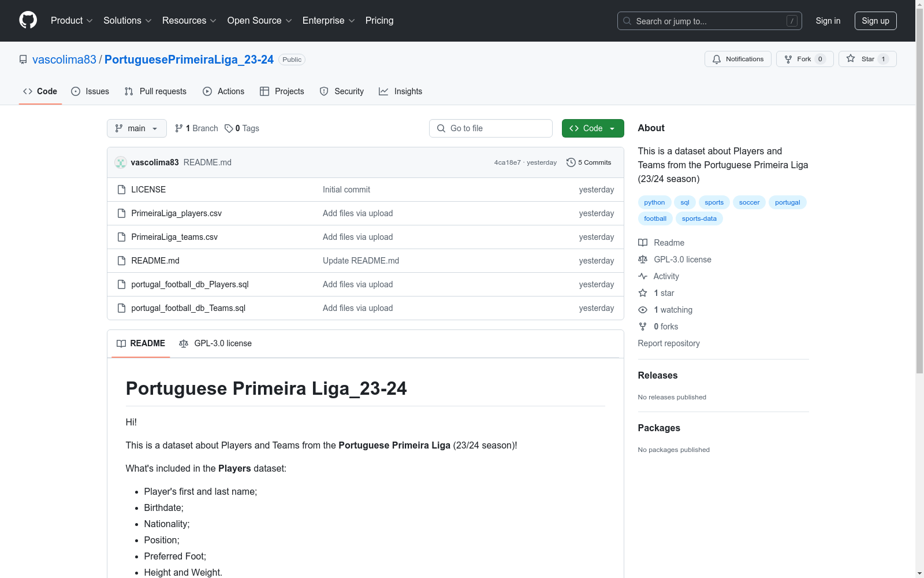The width and height of the screenshot is (924, 578).
Task: Click the book icon beside Readme in About
Action: click(x=643, y=243)
